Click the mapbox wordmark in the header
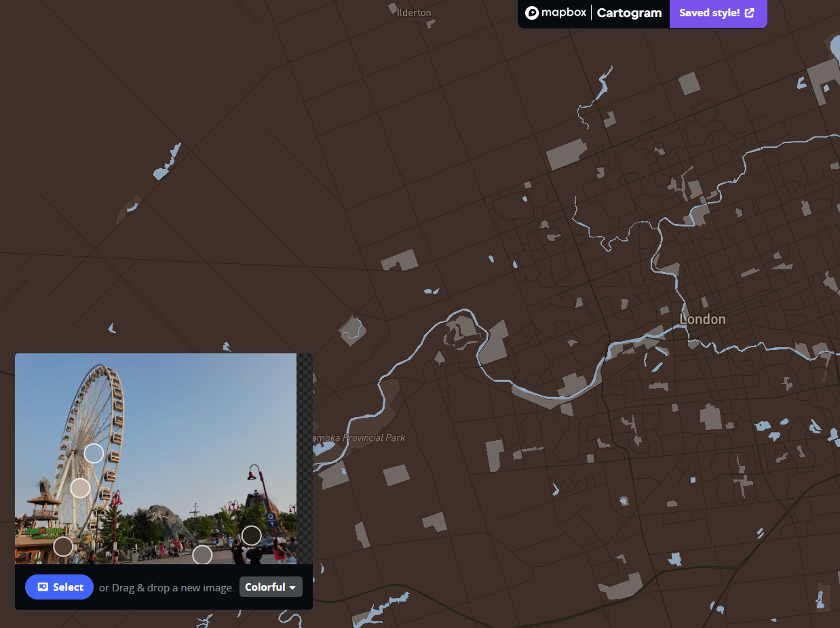The width and height of the screenshot is (840, 628). [x=564, y=12]
